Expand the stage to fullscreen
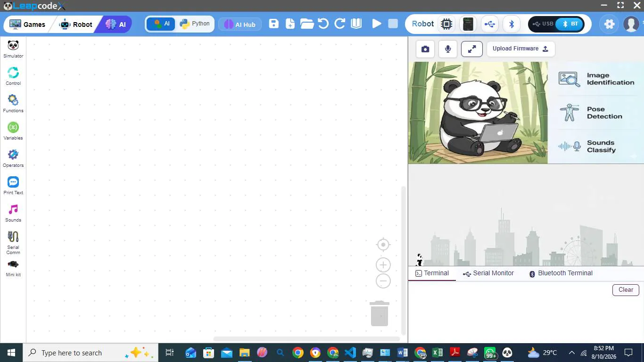This screenshot has width=644, height=362. (472, 49)
